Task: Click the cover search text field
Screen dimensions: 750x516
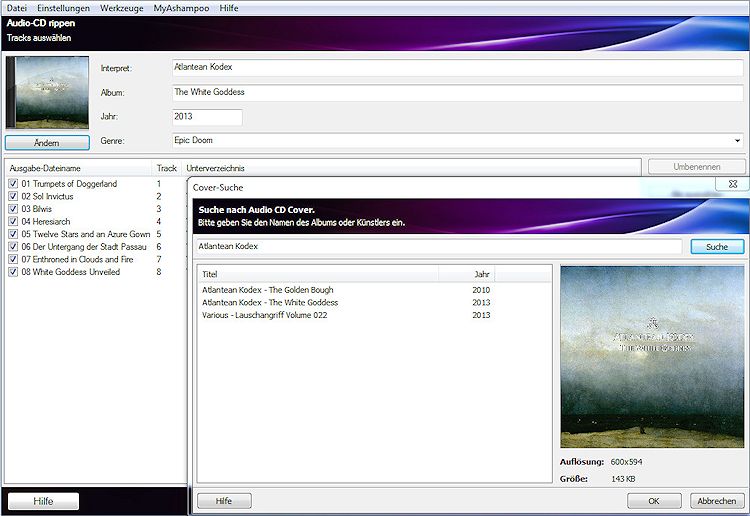Action: click(437, 246)
